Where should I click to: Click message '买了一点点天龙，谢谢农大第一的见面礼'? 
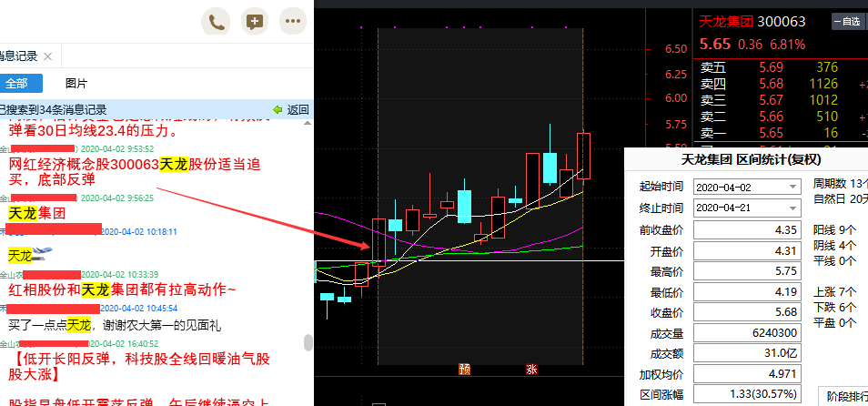115,326
